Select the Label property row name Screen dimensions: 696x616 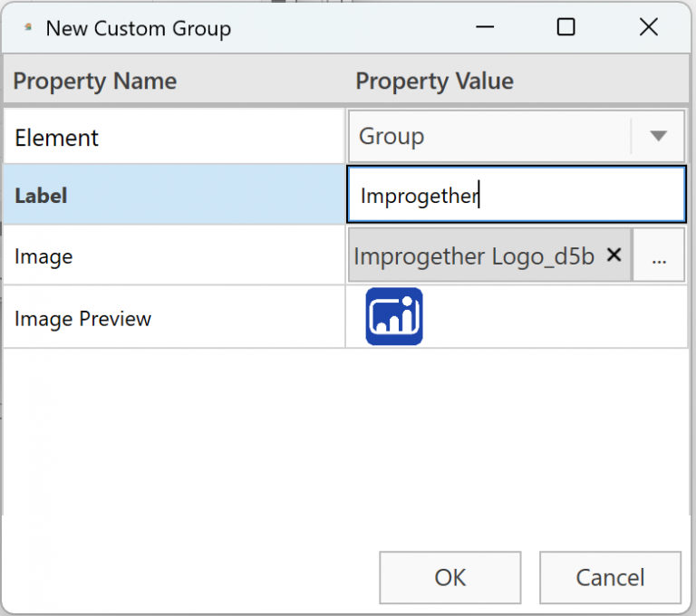(41, 195)
